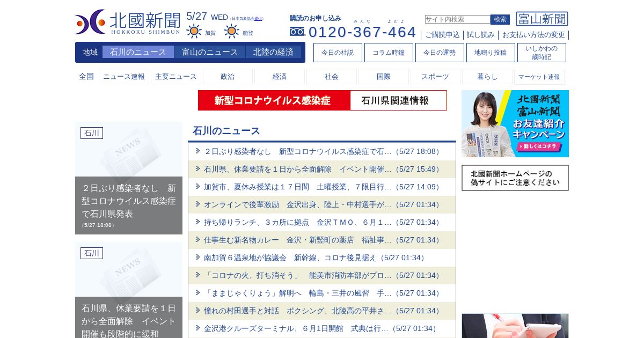Go to 政治 section

pyautogui.click(x=228, y=77)
